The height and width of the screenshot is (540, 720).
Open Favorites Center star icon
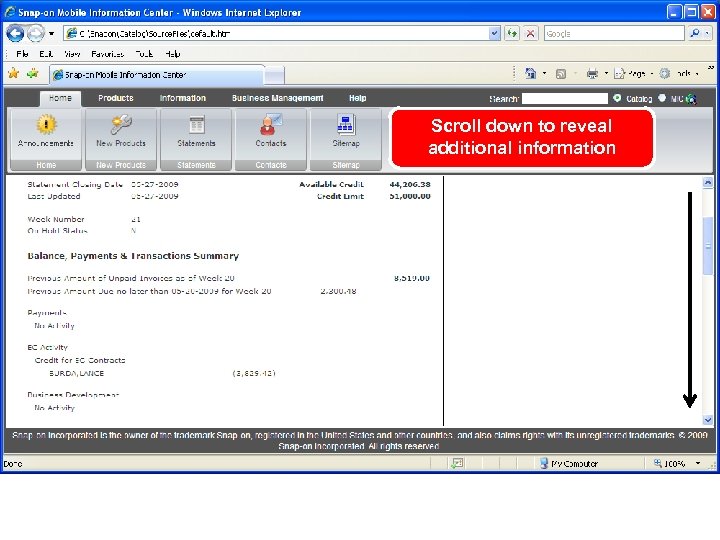(13, 73)
